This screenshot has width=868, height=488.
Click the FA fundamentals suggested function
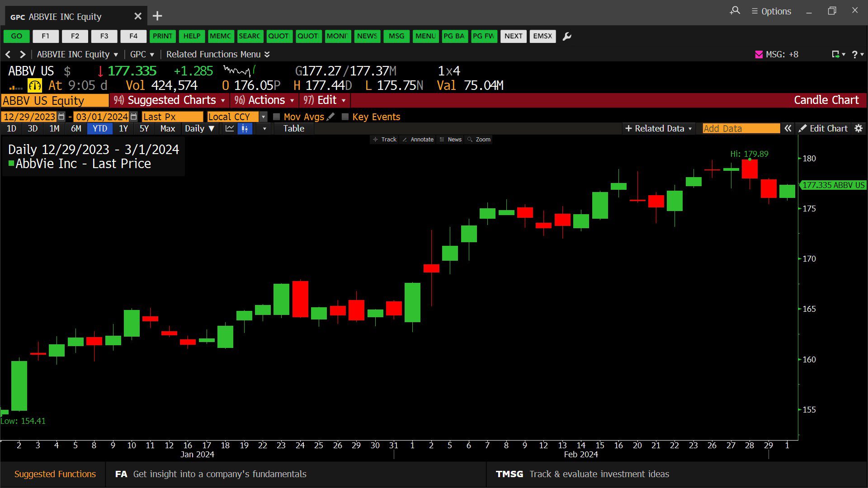(x=211, y=474)
